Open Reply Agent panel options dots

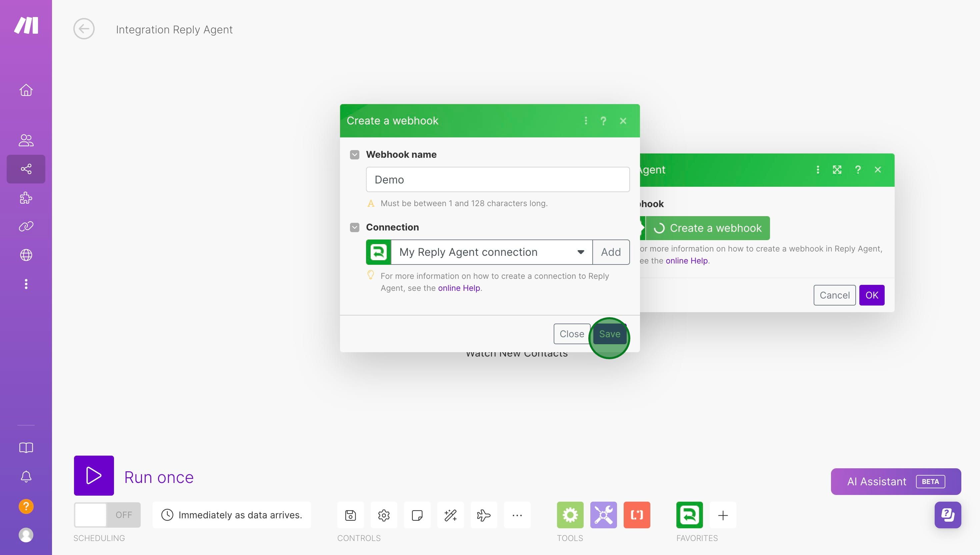818,170
